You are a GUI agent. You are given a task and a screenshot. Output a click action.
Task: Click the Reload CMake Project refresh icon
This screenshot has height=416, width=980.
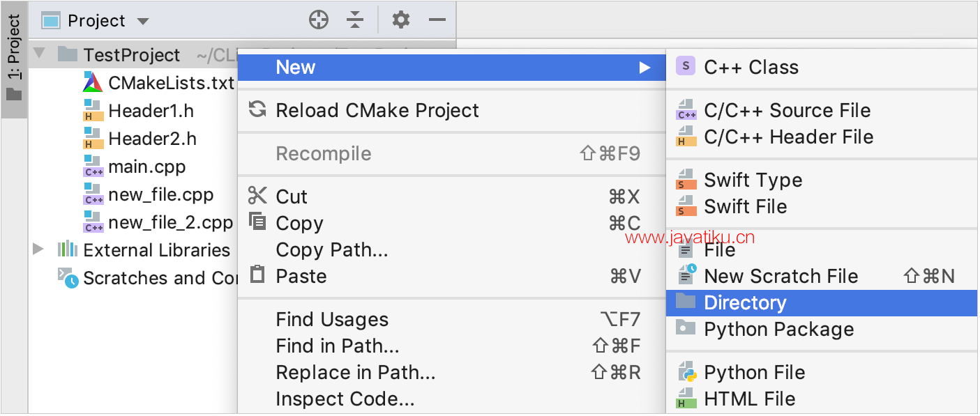point(258,109)
